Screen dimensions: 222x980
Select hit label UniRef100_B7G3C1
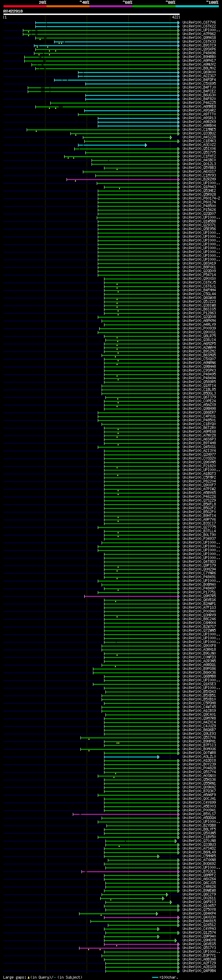click(x=199, y=871)
